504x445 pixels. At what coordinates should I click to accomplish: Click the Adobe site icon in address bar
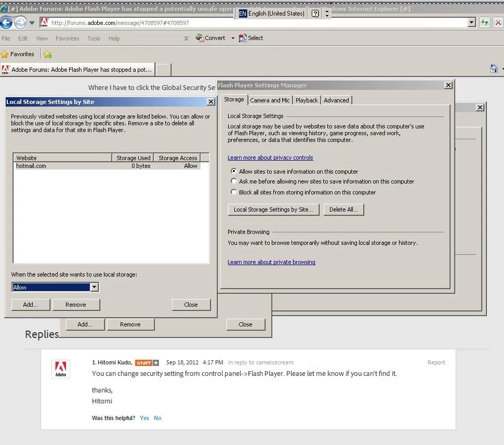point(45,22)
